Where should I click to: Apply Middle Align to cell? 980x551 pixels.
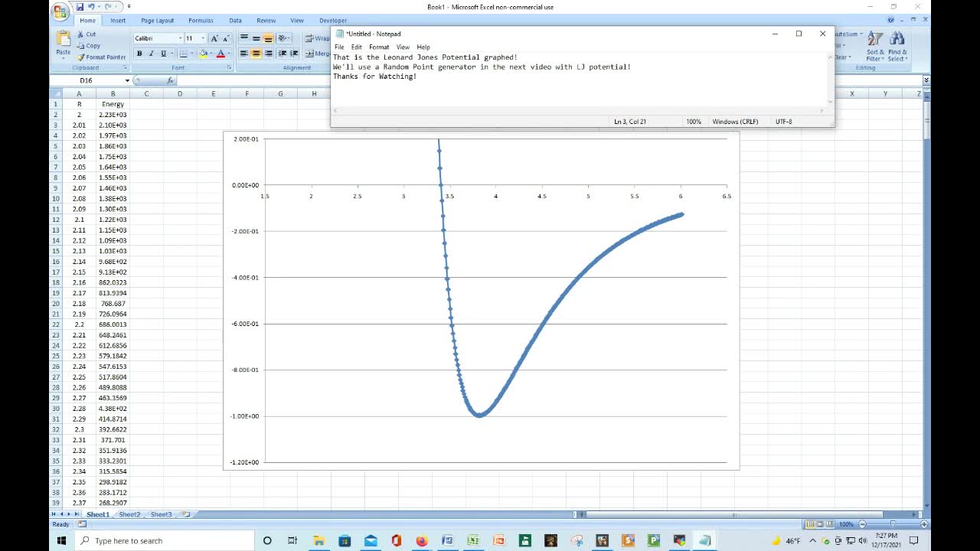pyautogui.click(x=256, y=38)
